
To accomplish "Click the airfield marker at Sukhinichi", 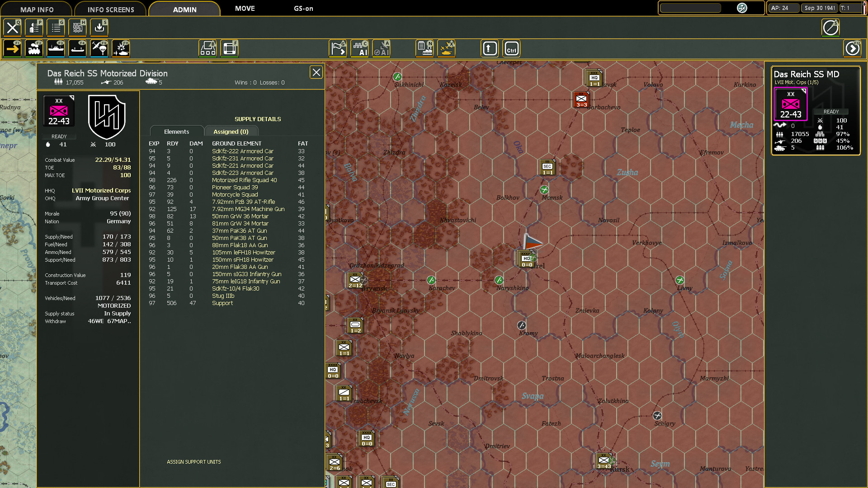I will [x=397, y=77].
